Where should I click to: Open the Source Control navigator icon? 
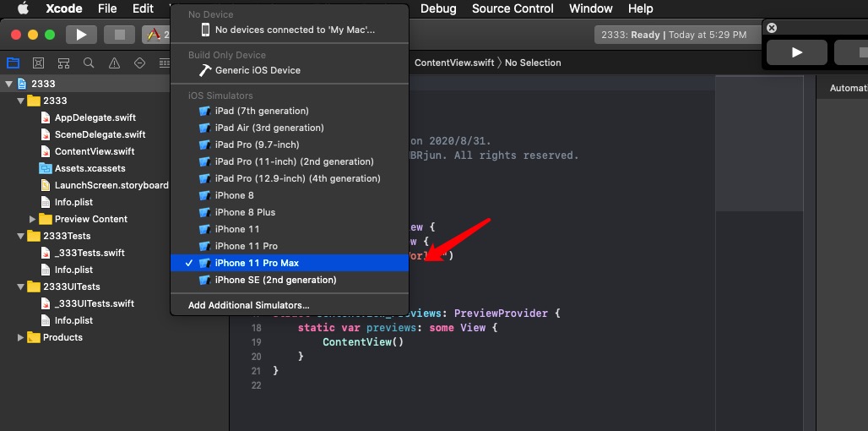pyautogui.click(x=38, y=63)
